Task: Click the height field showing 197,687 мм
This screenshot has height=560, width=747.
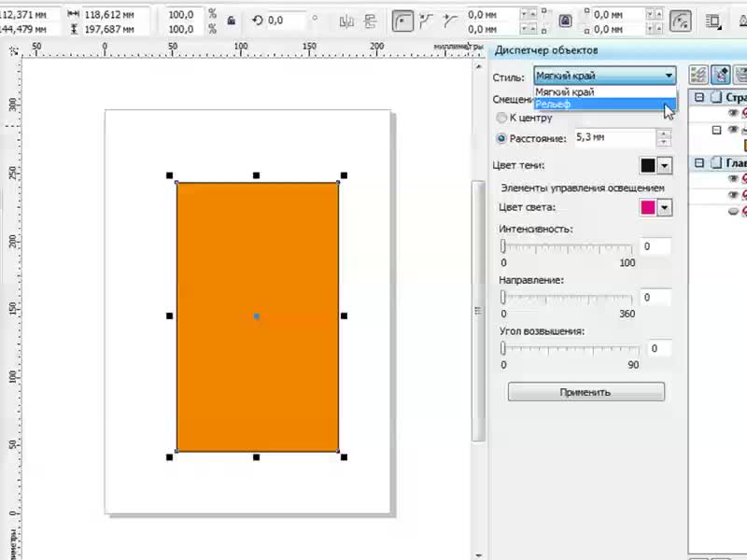Action: (x=116, y=29)
